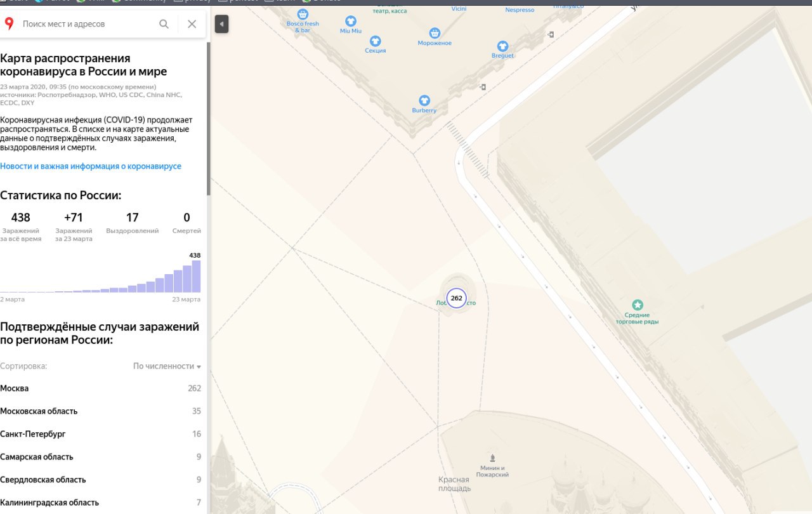
Task: Click the Мороженое map icon
Action: [x=435, y=33]
